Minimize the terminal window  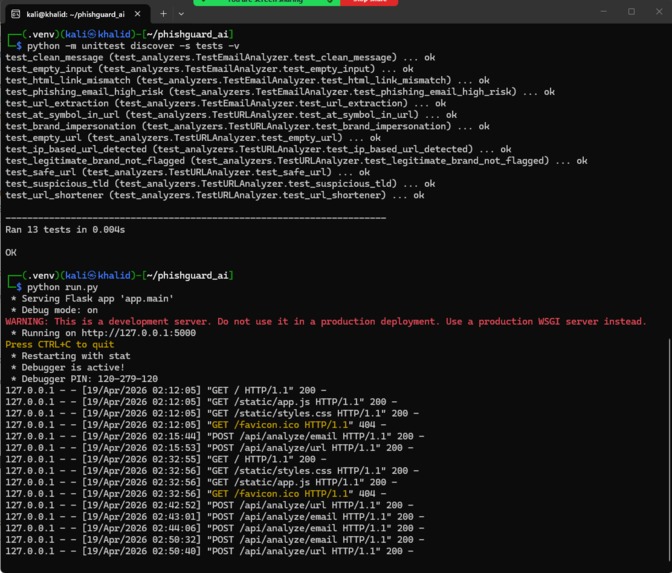(x=603, y=12)
